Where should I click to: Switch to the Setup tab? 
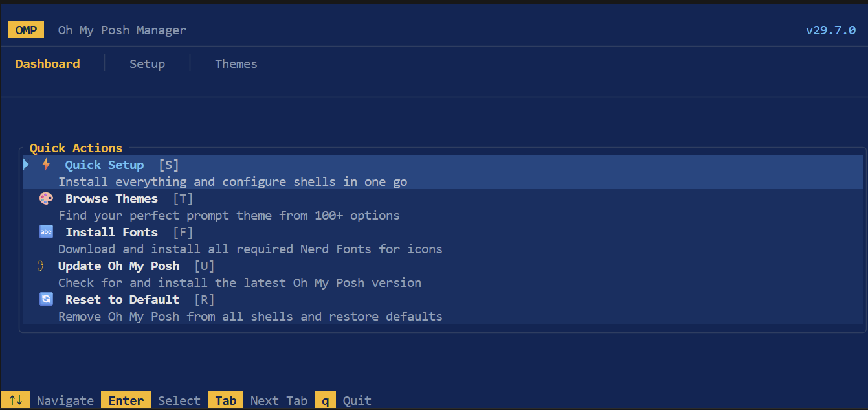tap(147, 63)
